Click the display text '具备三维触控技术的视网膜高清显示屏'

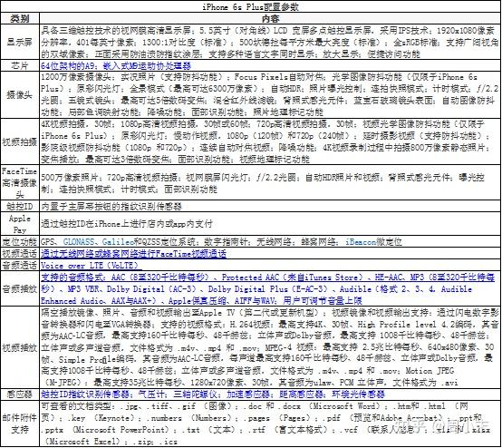point(116,31)
